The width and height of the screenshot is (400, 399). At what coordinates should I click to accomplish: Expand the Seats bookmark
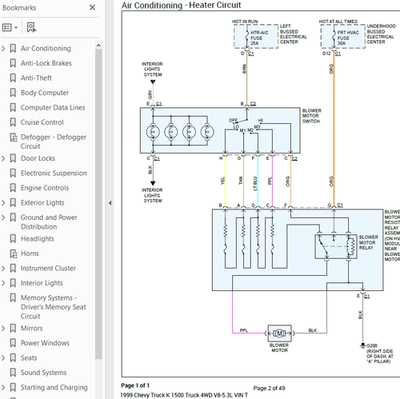(x=3, y=358)
